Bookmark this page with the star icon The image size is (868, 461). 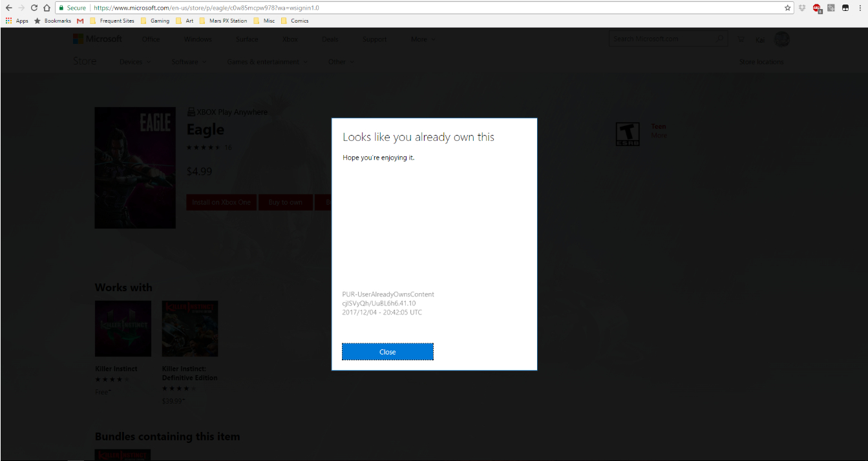[x=787, y=8]
